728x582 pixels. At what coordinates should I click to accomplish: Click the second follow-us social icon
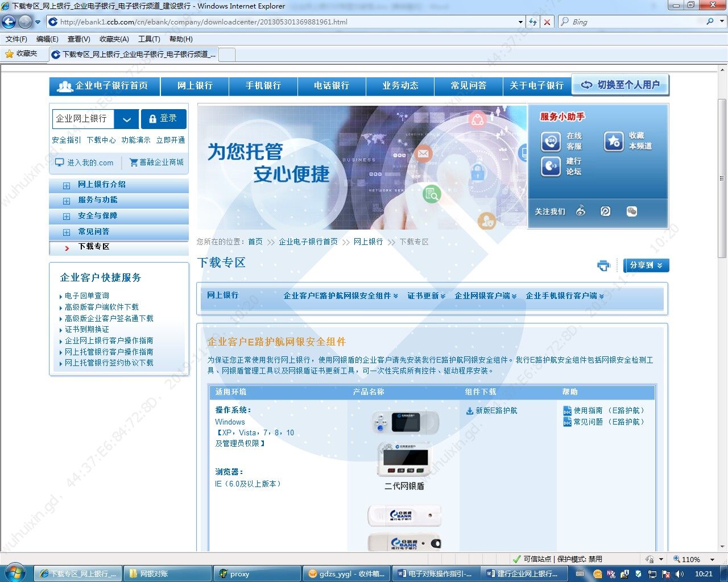pyautogui.click(x=606, y=211)
